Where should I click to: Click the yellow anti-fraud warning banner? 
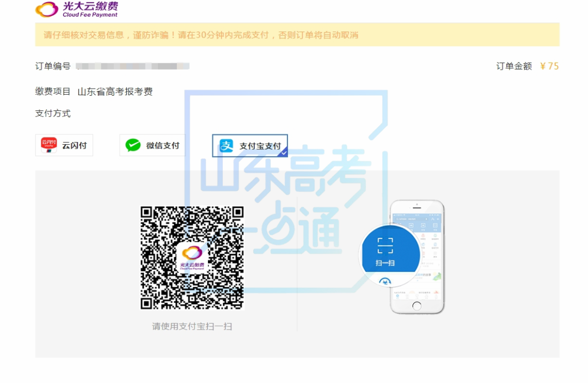[297, 34]
